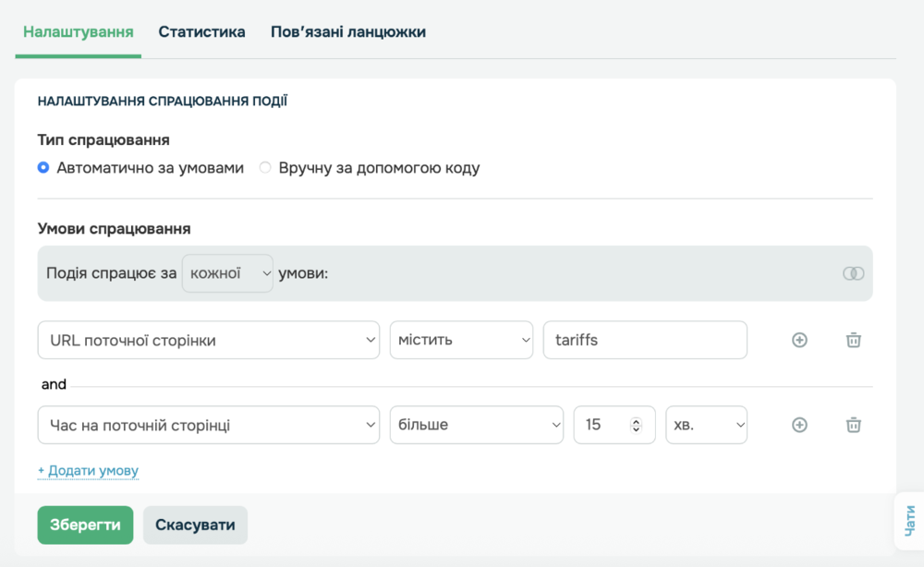Switch to the Статистика tab
This screenshot has width=924, height=567.
coord(201,31)
